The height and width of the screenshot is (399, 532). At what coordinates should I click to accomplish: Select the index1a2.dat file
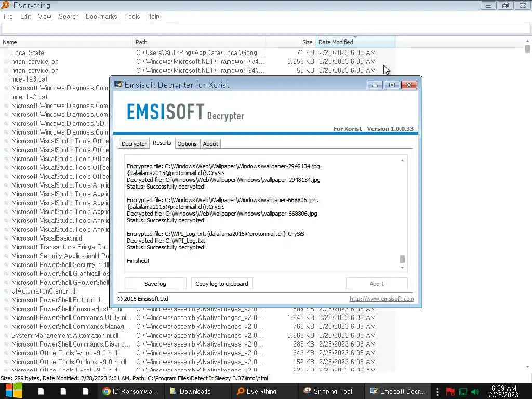pos(30,97)
